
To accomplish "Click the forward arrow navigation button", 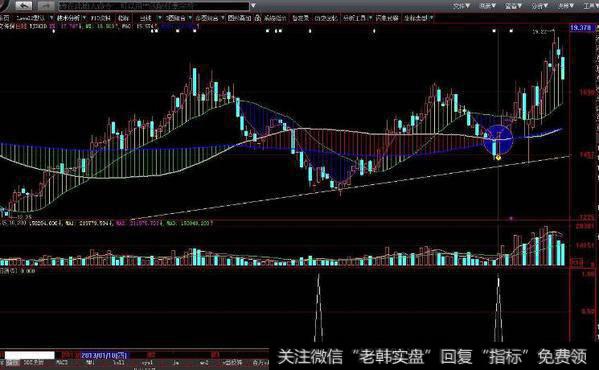I will (x=46, y=6).
